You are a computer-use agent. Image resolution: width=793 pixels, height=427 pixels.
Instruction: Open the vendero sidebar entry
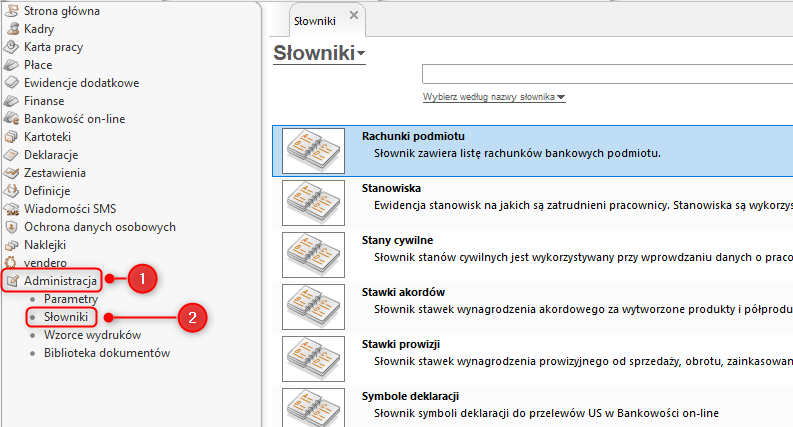[46, 263]
